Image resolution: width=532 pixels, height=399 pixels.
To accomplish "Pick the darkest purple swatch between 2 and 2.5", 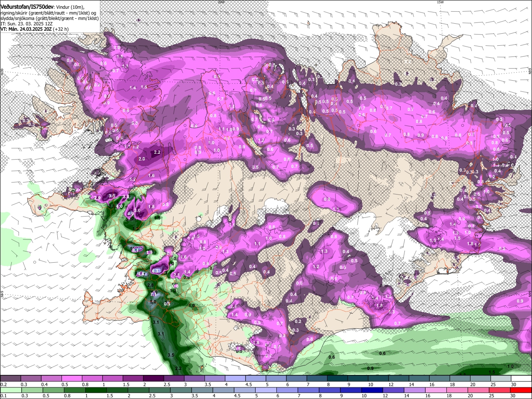I will (153, 379).
